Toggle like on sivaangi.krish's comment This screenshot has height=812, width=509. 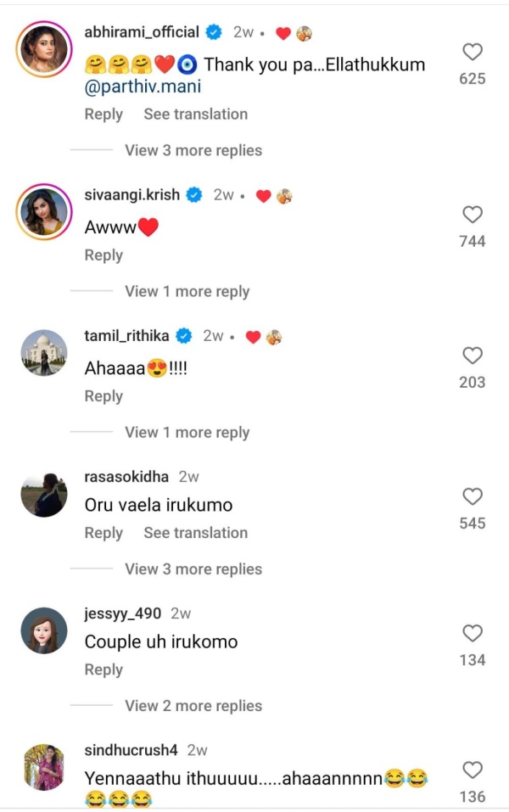[x=472, y=216]
